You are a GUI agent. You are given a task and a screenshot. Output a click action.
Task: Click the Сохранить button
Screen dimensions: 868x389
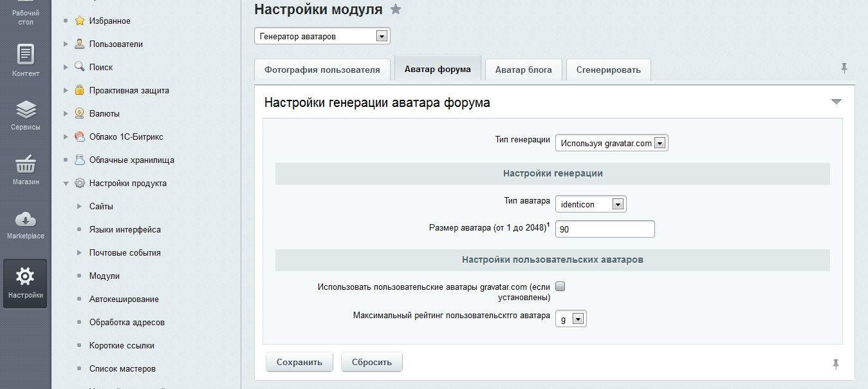coord(299,362)
